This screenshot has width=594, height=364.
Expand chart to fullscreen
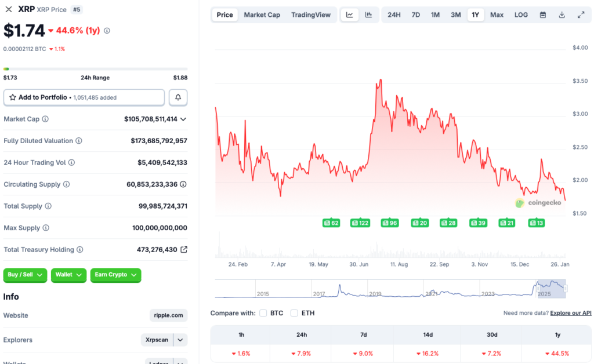coord(581,14)
